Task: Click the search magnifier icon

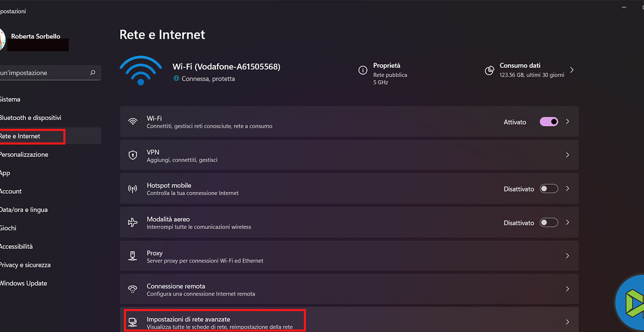Action: (x=93, y=73)
